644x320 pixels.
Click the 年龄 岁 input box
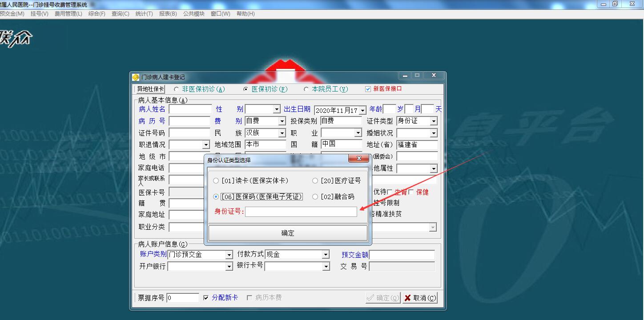[x=389, y=109]
